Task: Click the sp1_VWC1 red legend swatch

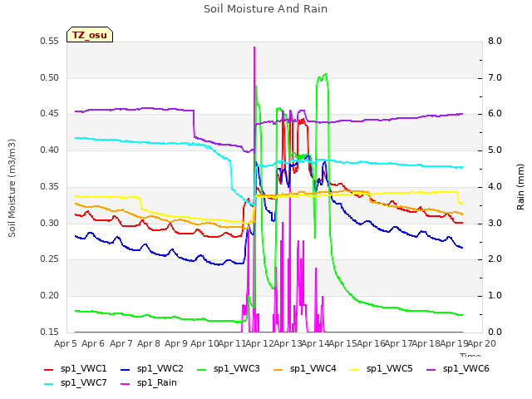Action: click(49, 369)
